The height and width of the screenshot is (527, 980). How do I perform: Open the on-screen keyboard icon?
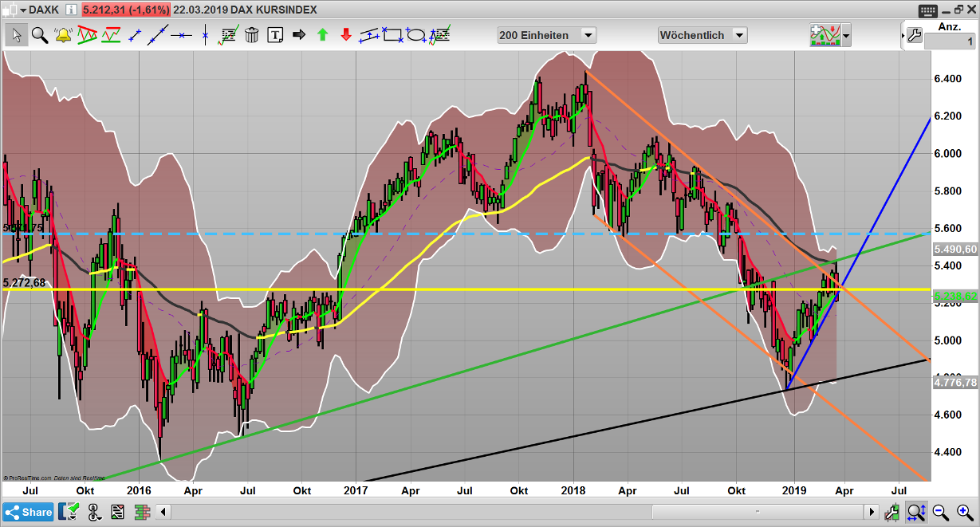pos(927,11)
